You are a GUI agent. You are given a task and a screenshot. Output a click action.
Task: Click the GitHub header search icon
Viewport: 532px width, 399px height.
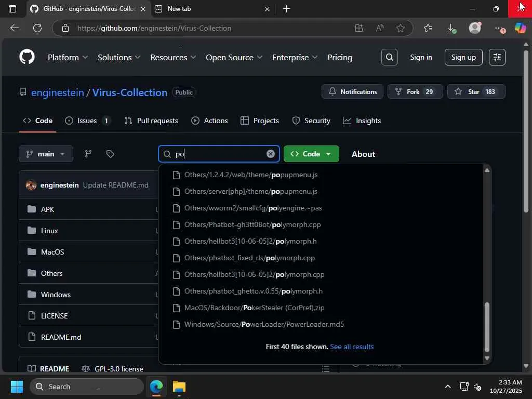pos(389,57)
